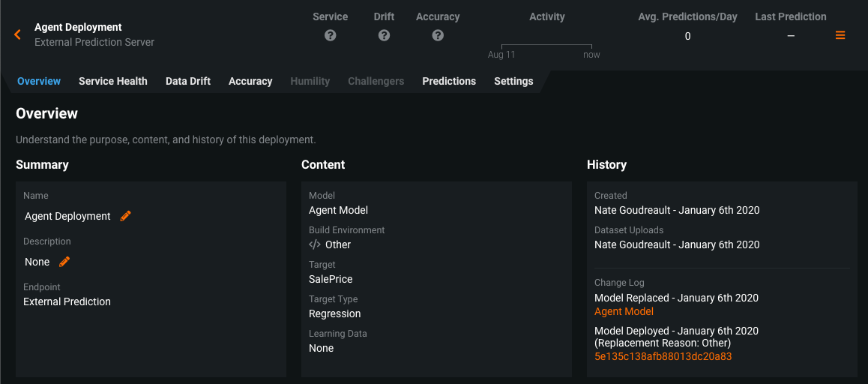This screenshot has width=868, height=384.
Task: Edit the deployment name pencil icon
Action: (x=126, y=216)
